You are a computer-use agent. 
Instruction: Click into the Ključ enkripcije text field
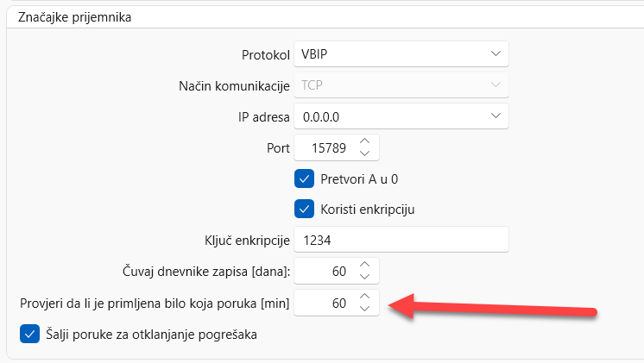401,240
